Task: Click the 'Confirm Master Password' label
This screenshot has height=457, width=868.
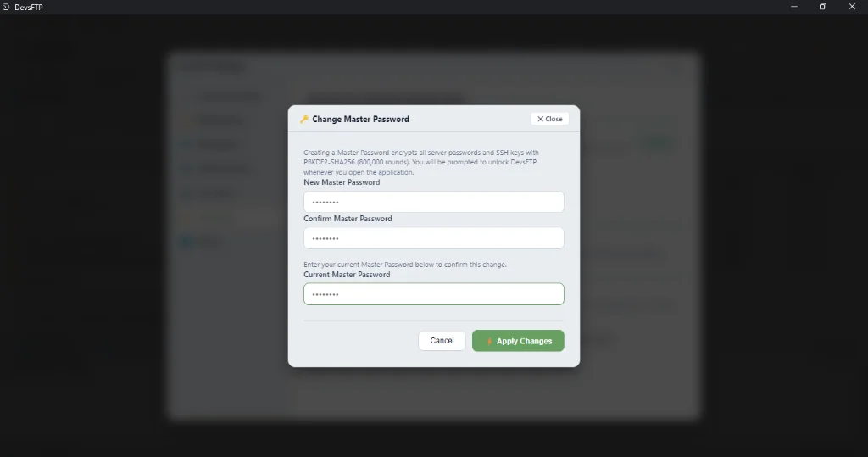Action: (x=348, y=219)
